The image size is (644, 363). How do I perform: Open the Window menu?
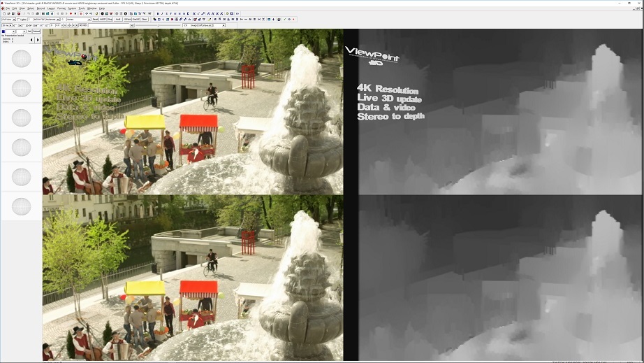click(x=92, y=8)
